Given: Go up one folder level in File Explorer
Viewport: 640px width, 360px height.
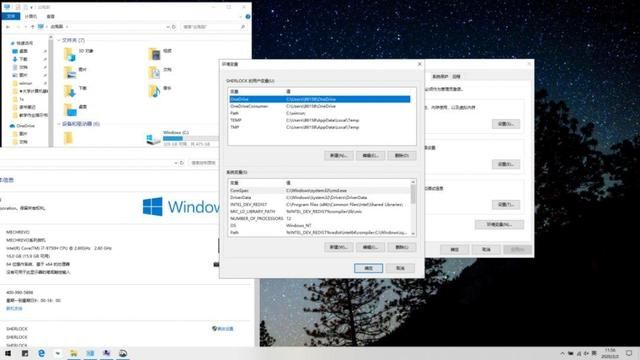Looking at the screenshot, I should [x=33, y=27].
